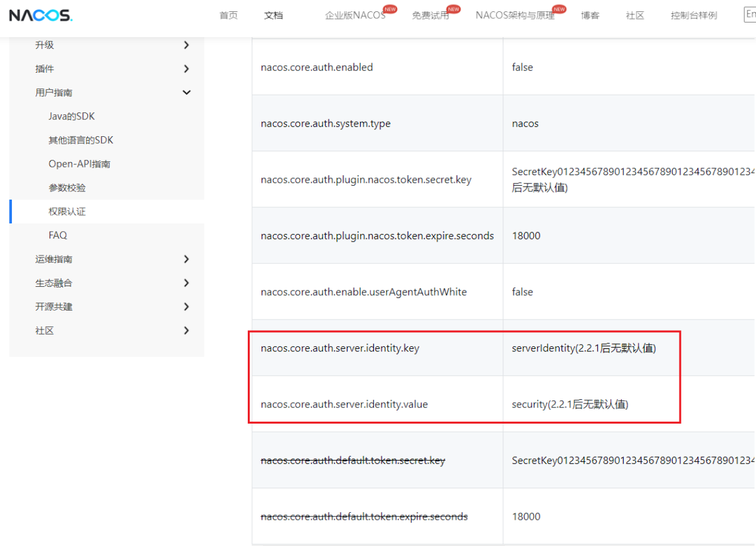Open Open-API指南 doc page
This screenshot has height=546, width=756.
pos(80,164)
